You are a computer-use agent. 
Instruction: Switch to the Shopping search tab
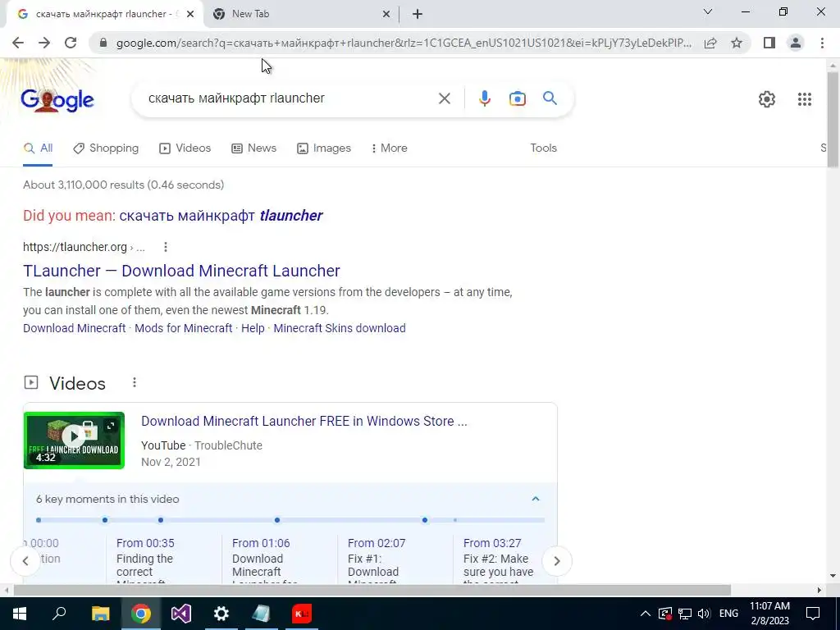click(x=106, y=148)
